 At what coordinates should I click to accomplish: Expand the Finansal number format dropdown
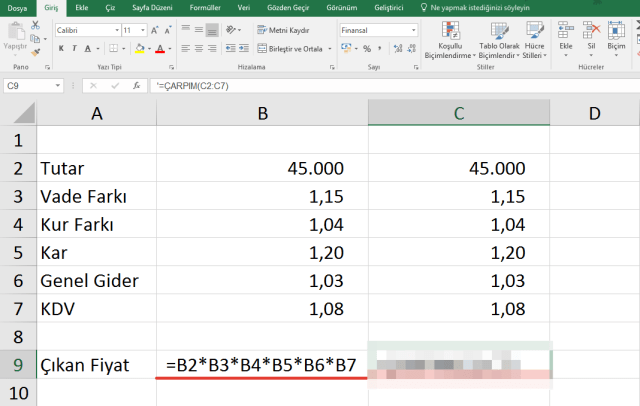click(415, 30)
